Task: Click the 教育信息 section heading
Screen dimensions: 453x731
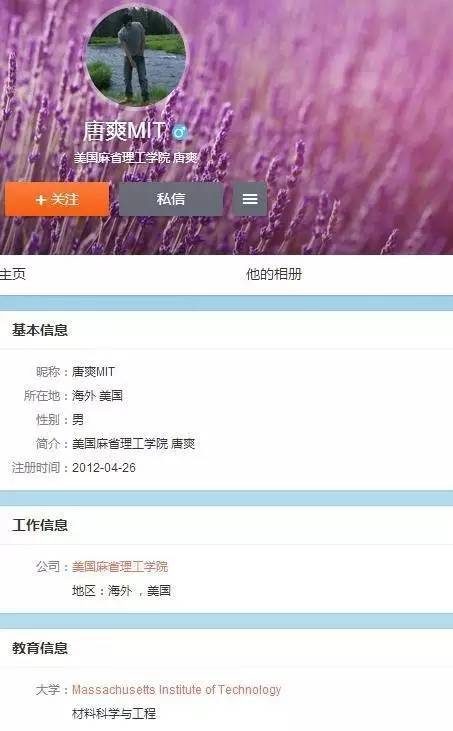Action: (x=40, y=648)
